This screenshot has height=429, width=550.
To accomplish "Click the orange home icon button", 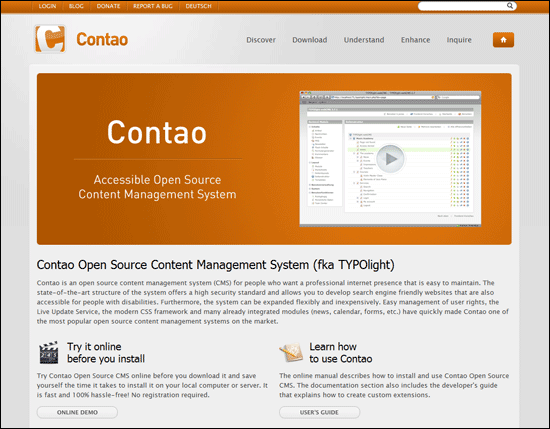I will click(x=503, y=40).
